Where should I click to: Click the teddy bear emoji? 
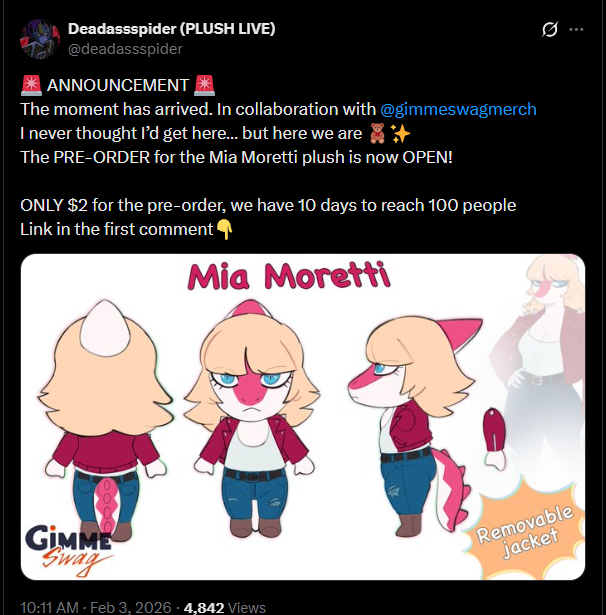377,133
